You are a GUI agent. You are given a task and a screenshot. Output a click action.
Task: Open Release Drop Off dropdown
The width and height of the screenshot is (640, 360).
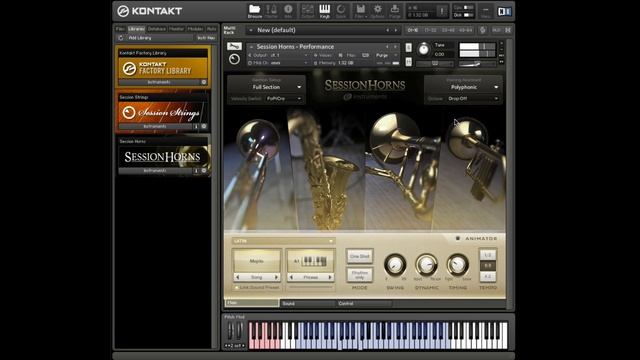click(x=473, y=98)
